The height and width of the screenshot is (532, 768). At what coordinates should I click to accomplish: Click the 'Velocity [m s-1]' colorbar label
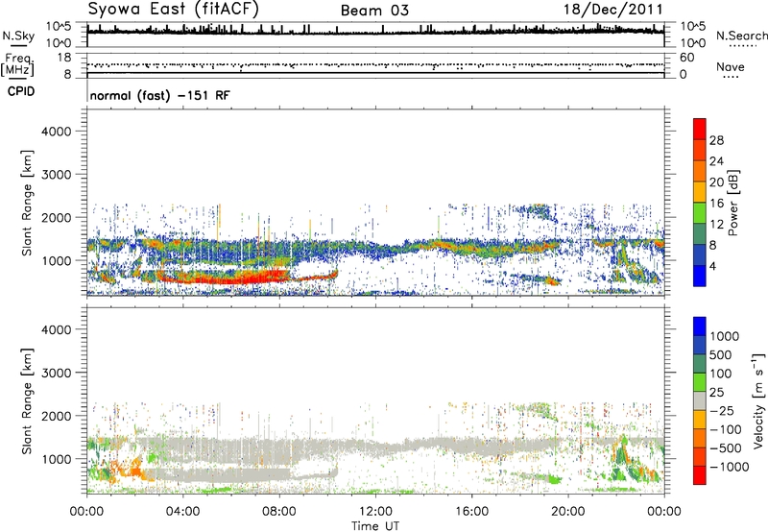coord(758,400)
